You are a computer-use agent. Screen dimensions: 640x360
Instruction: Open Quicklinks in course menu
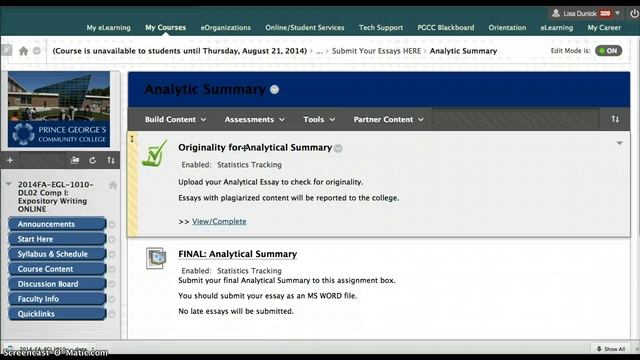pos(57,314)
